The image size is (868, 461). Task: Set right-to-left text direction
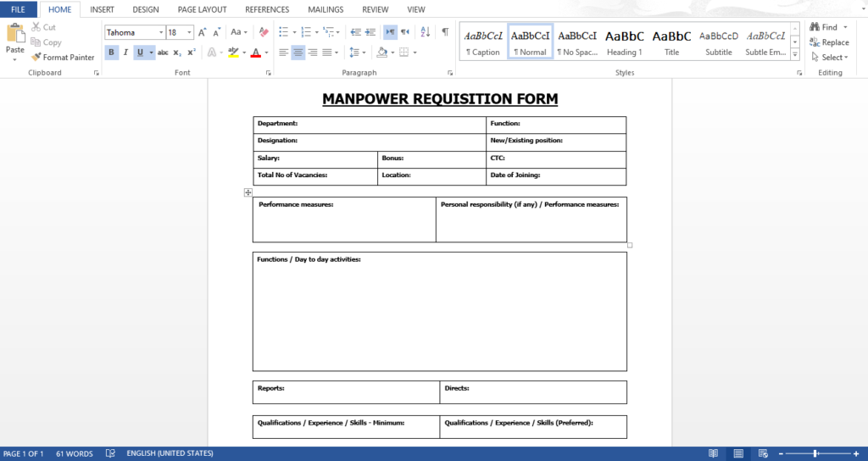point(405,32)
